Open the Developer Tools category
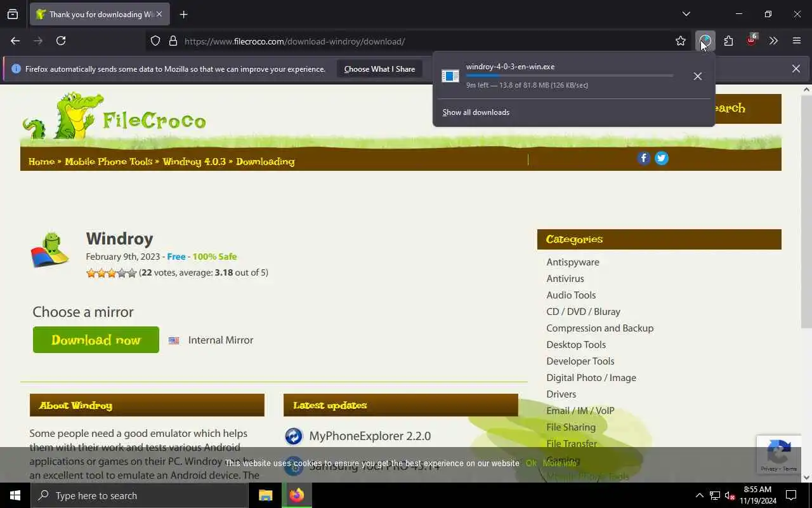812x508 pixels. (580, 361)
